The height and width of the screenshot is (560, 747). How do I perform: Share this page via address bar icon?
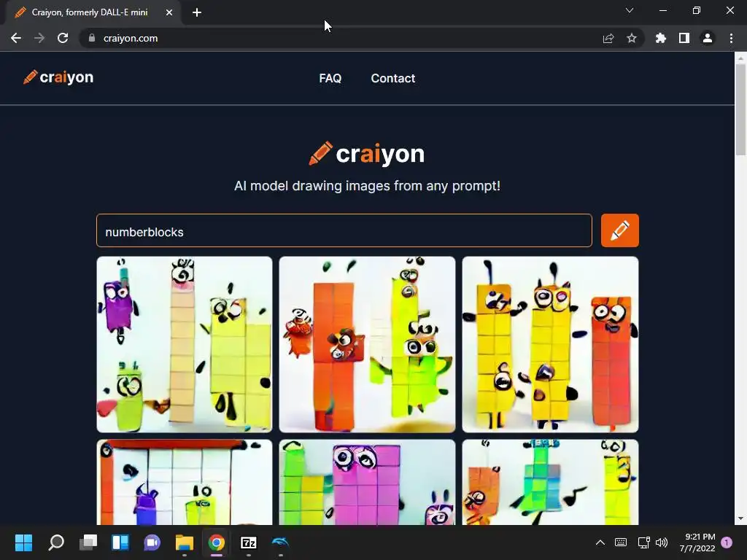coord(608,38)
